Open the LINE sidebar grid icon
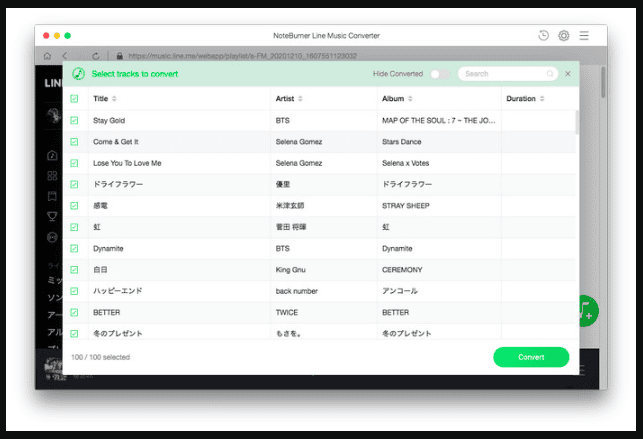Screen dimensions: 643x439 click(x=52, y=176)
